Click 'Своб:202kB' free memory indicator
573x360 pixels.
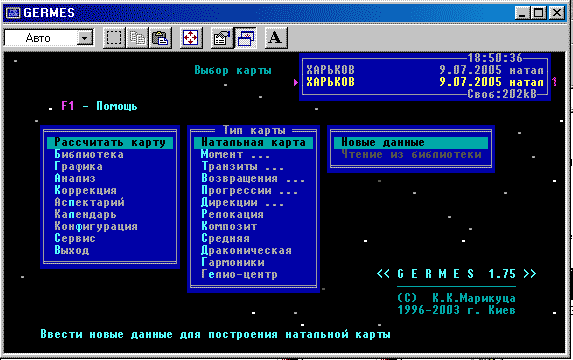(502, 94)
